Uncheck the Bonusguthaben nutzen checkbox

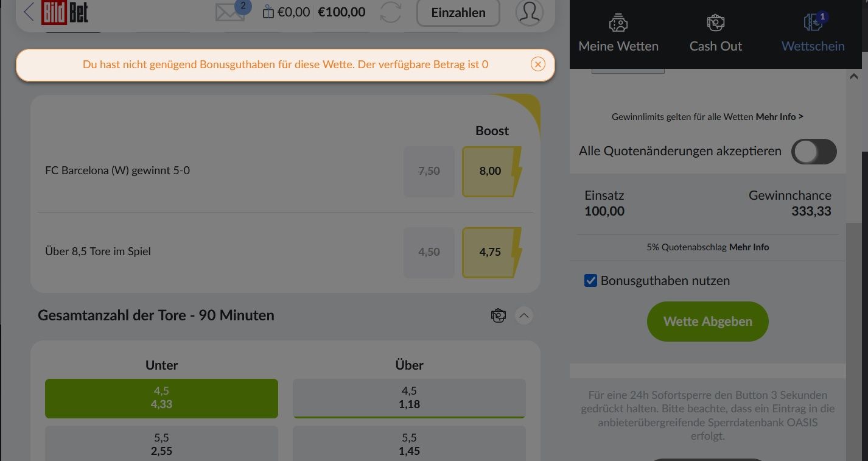(590, 280)
